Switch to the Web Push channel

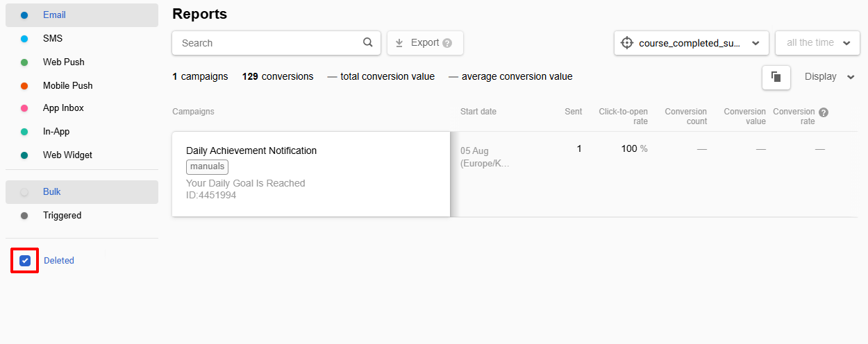(63, 62)
